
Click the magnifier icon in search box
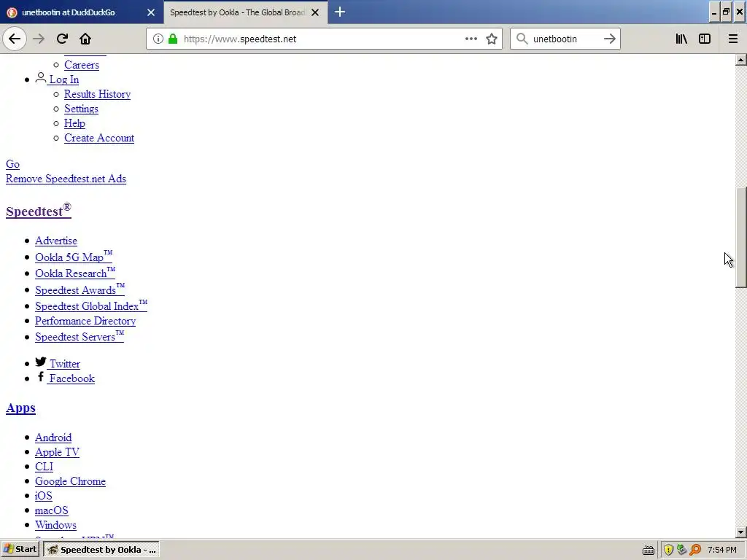(x=522, y=39)
